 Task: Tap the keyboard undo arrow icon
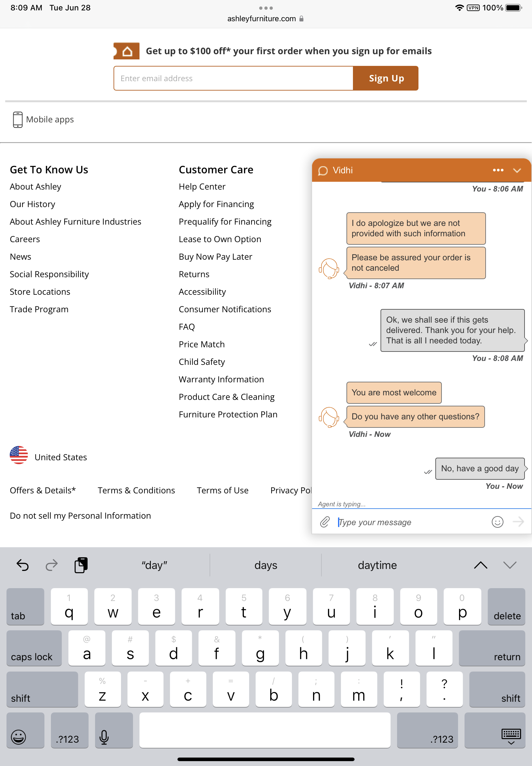[23, 565]
